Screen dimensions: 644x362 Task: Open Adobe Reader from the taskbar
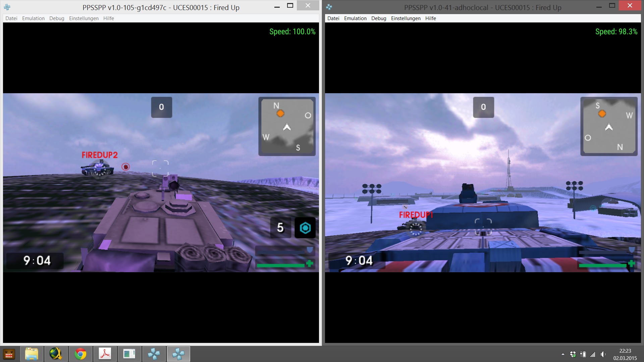[105, 354]
